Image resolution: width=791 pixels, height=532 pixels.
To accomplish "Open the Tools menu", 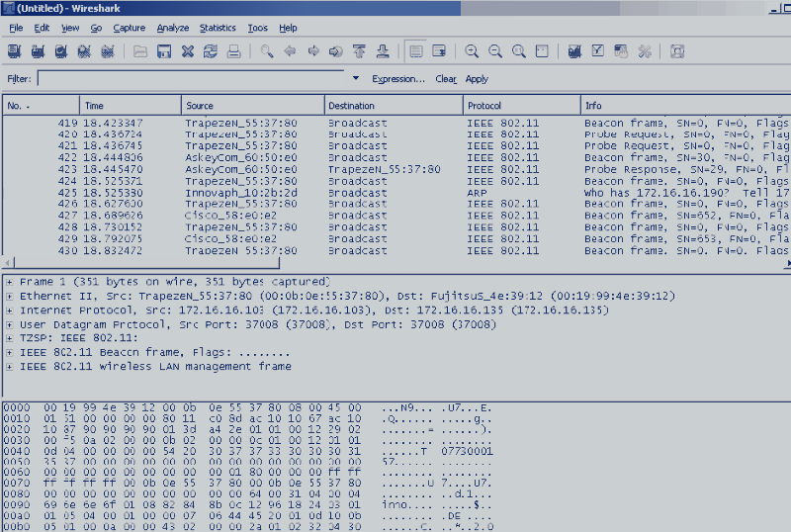I will click(x=257, y=28).
